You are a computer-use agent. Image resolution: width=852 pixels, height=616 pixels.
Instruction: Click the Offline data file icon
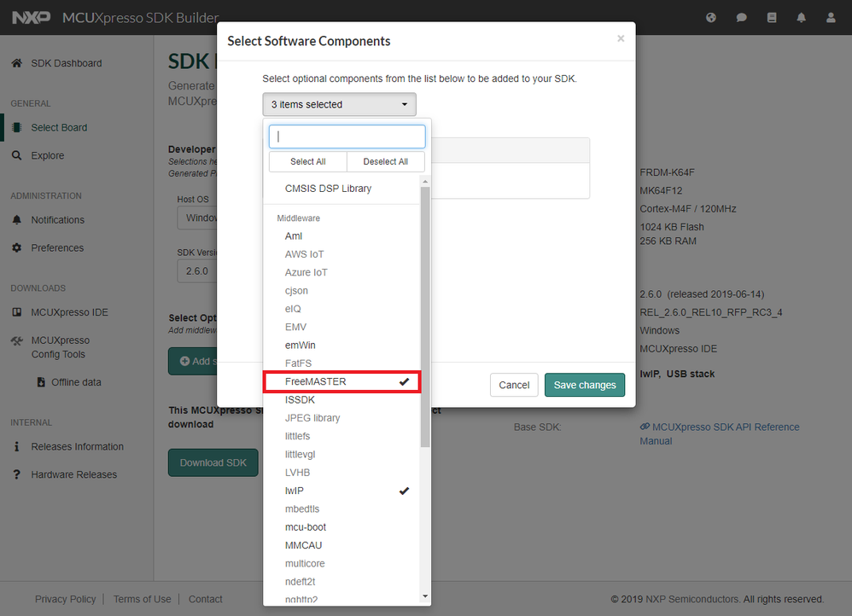[x=41, y=382]
